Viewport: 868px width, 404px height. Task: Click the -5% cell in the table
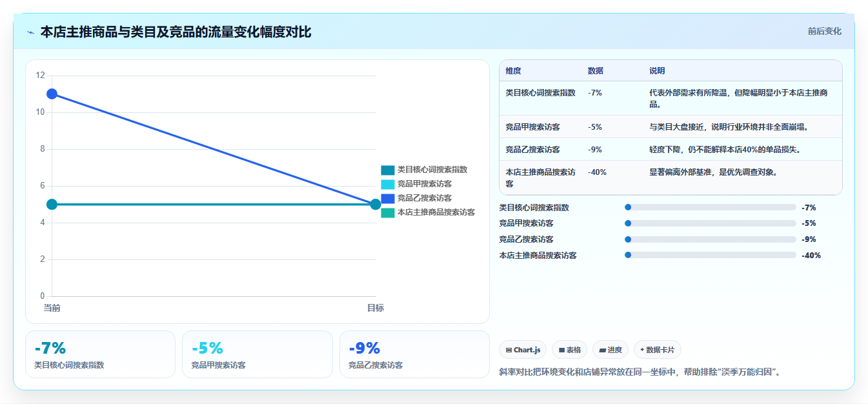[x=595, y=127]
